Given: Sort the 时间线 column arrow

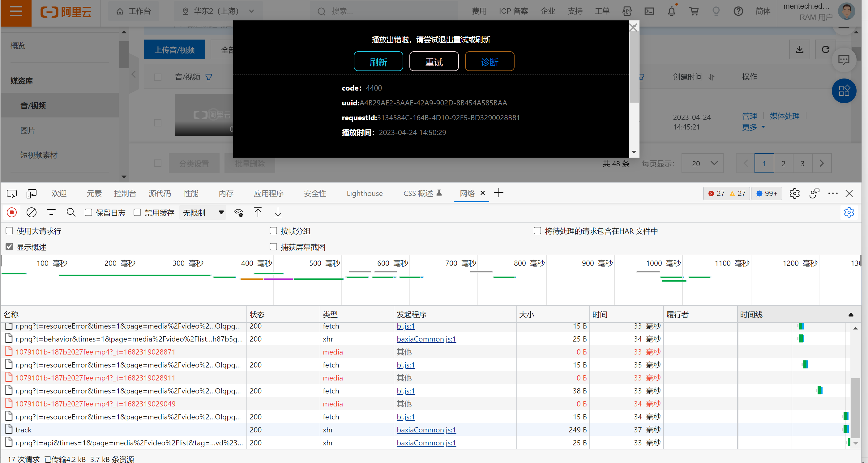Looking at the screenshot, I should [x=851, y=315].
